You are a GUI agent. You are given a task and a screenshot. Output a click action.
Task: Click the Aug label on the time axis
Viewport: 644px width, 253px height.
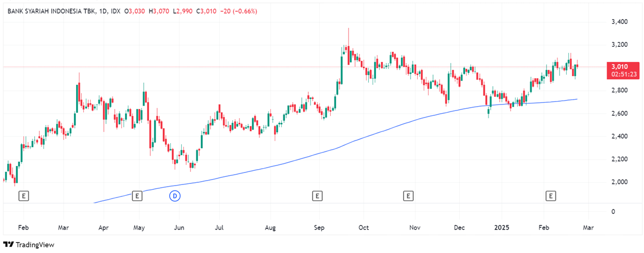coord(270,227)
